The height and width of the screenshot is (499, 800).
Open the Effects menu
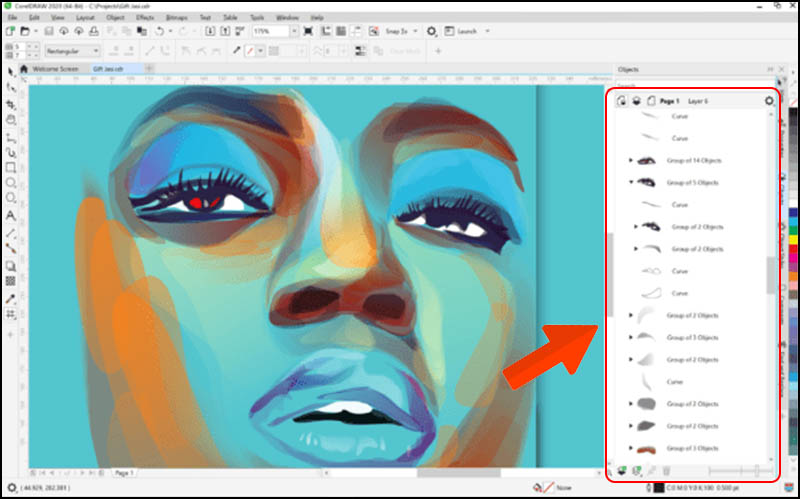[x=145, y=17]
